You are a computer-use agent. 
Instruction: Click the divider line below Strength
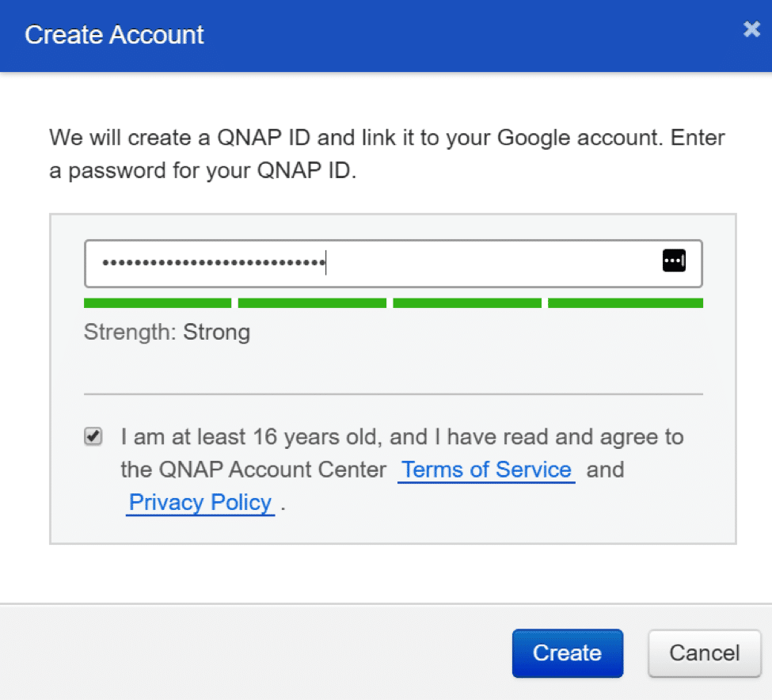[394, 394]
